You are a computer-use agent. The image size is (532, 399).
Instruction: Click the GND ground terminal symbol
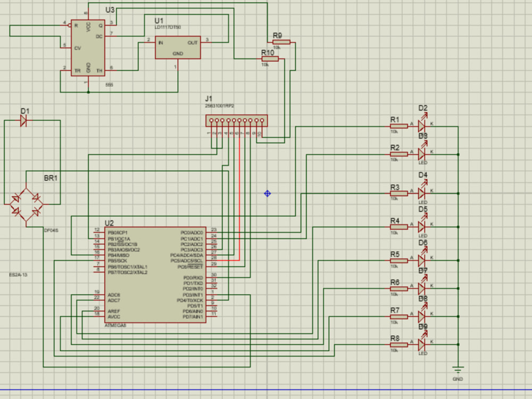[458, 370]
